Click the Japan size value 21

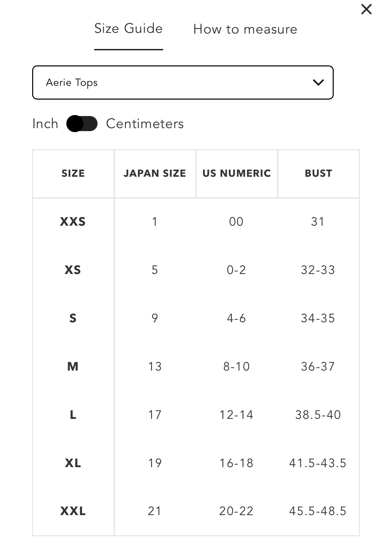coord(154,511)
